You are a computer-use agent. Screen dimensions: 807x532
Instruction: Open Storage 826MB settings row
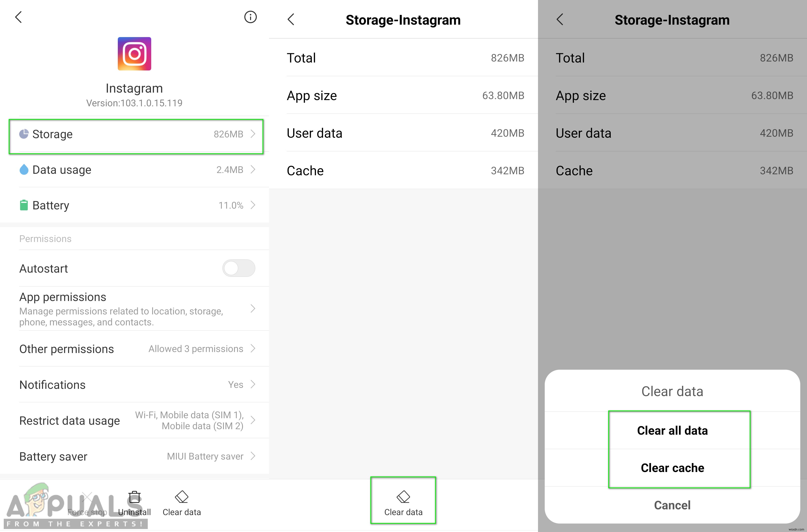pyautogui.click(x=134, y=134)
